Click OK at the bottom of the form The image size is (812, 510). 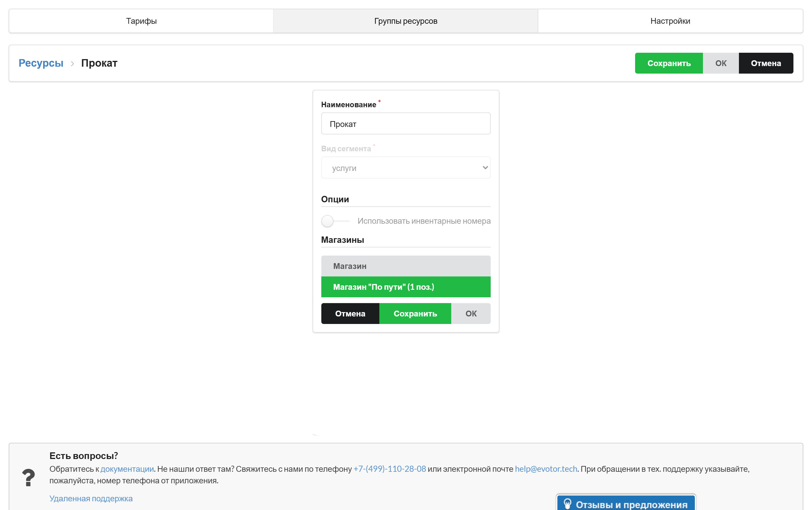(471, 313)
